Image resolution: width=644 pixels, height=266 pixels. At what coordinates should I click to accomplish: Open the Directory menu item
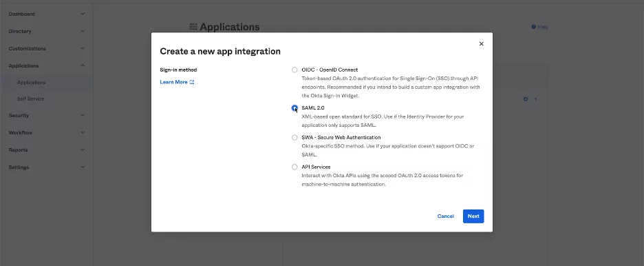pyautogui.click(x=20, y=31)
